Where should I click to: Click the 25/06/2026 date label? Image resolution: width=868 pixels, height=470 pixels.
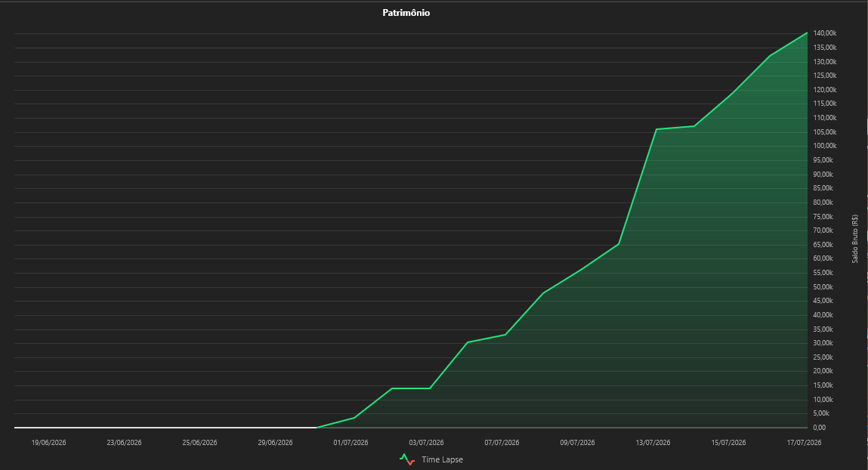199,442
